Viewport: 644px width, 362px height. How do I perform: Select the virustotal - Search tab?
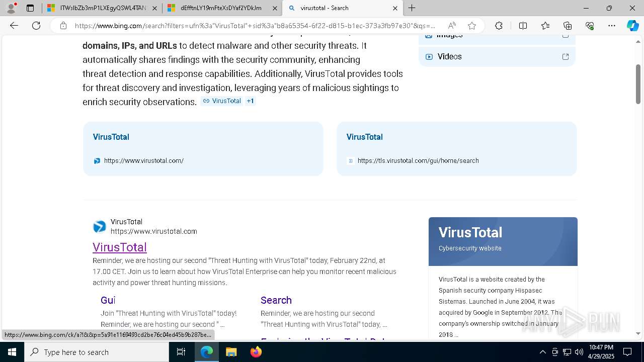(342, 8)
